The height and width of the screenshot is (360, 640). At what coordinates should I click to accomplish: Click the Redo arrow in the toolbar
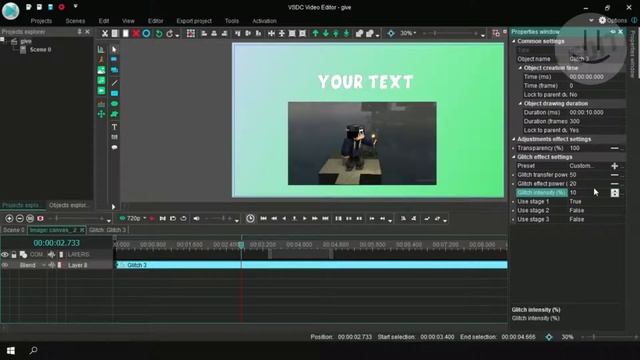point(170,33)
